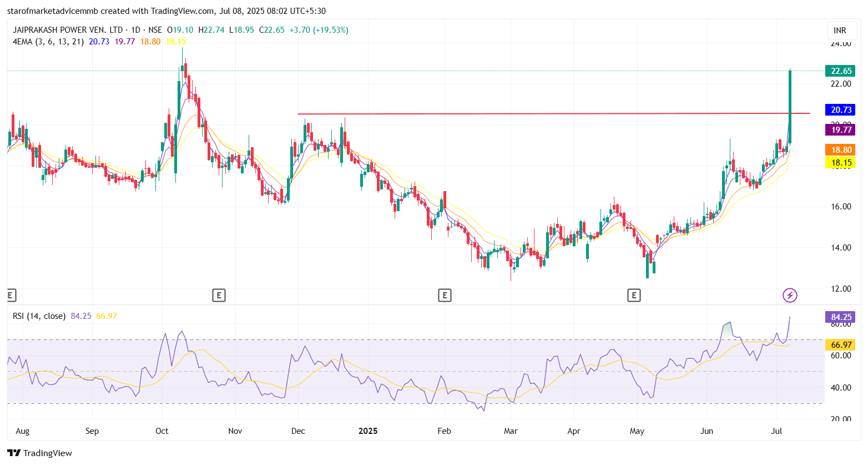Select the RSI (14, close) indicator label

(39, 316)
